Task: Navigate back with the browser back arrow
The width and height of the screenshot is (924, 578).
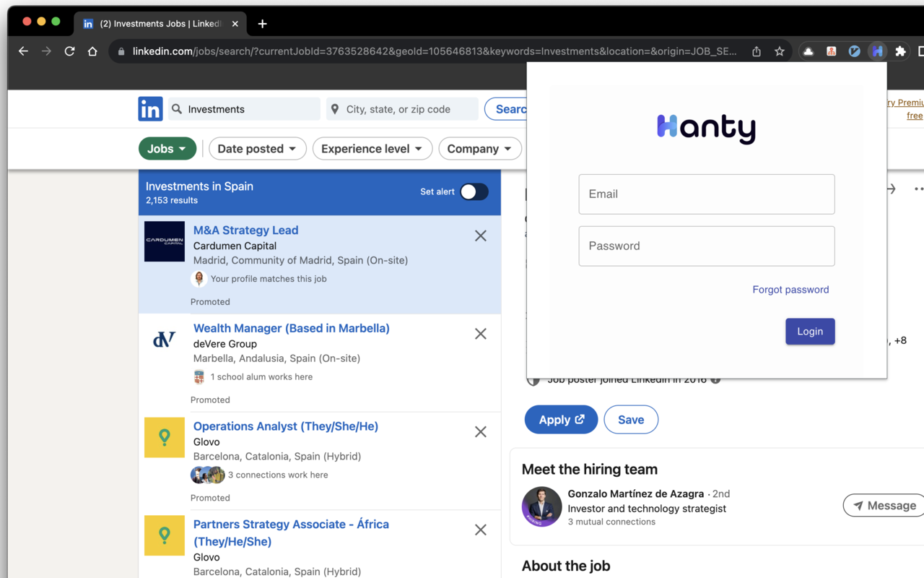Action: 23,51
